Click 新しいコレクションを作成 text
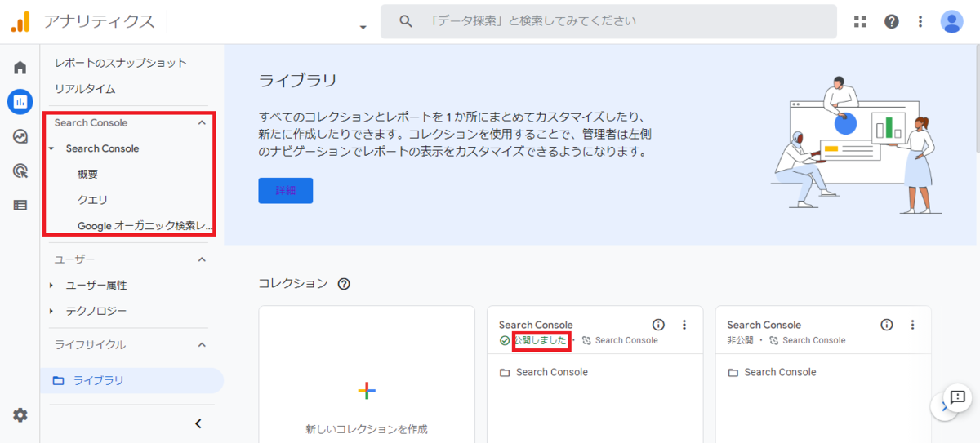Image resolution: width=980 pixels, height=443 pixels. tap(367, 429)
